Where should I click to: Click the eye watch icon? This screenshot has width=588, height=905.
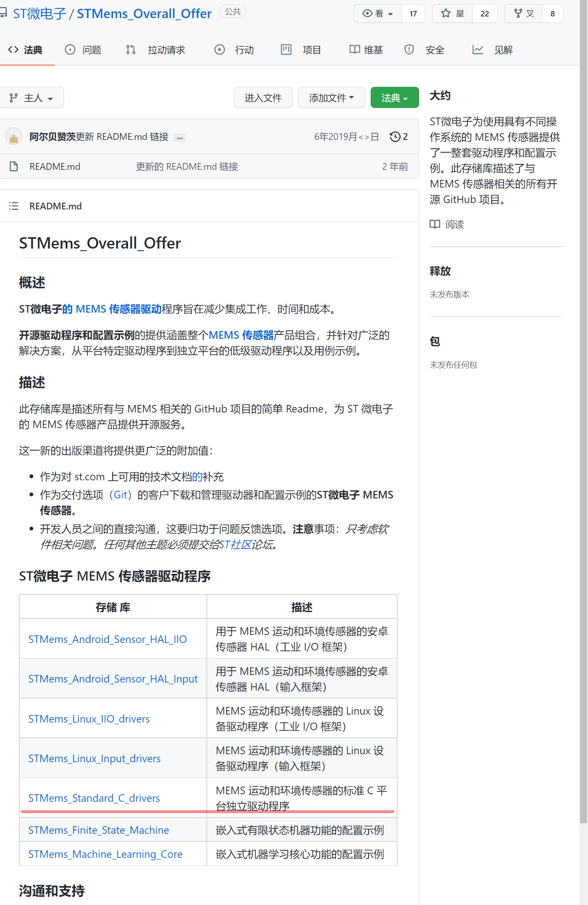coord(367,13)
